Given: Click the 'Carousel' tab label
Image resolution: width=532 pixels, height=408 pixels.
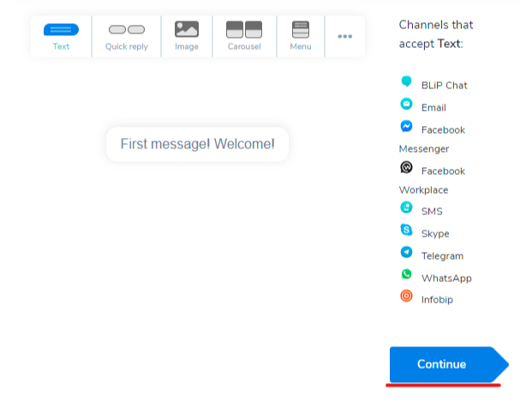Looking at the screenshot, I should coord(244,46).
